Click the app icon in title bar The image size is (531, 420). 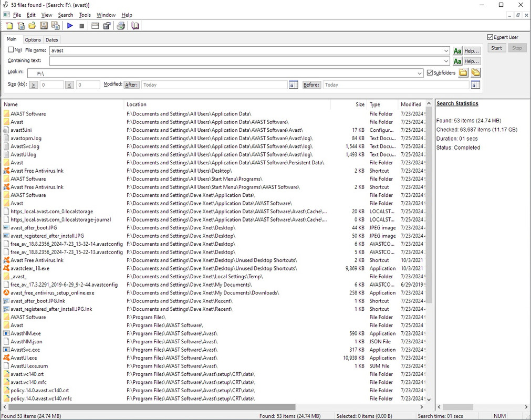coord(6,5)
